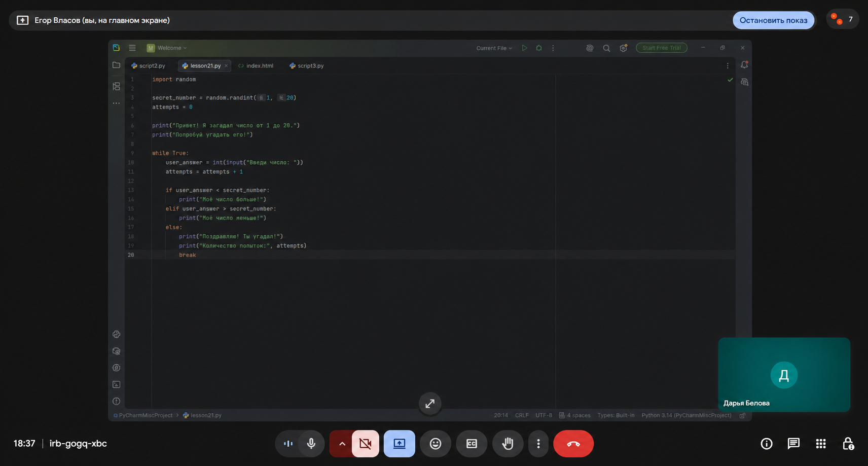Open the activities grid icon
Viewport: 868px width, 466px height.
[x=821, y=444]
